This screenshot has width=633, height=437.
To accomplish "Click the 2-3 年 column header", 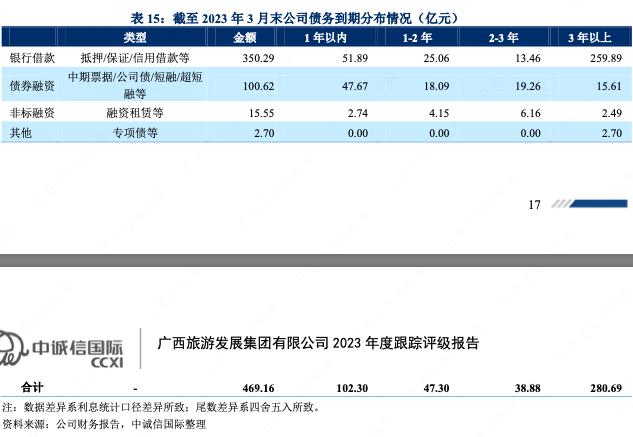I will 503,38.
